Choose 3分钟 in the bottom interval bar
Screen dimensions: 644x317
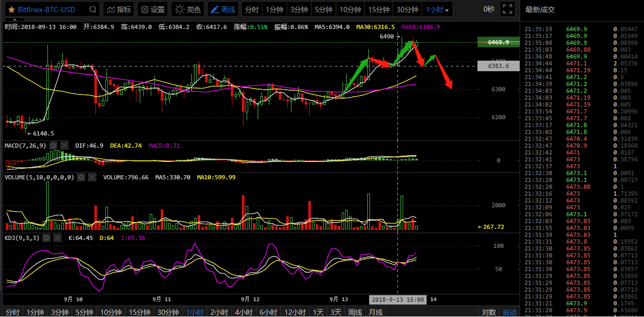(60, 312)
